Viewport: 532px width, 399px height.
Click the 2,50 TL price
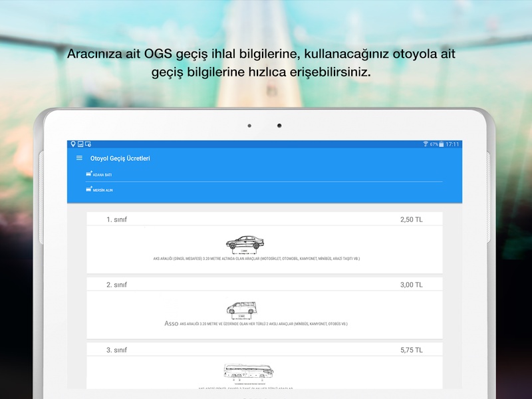tap(411, 219)
